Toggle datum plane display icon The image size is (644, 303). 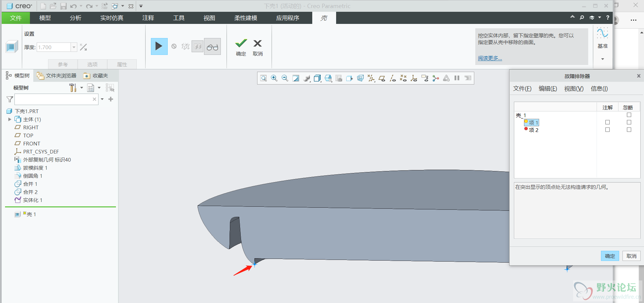(x=382, y=78)
